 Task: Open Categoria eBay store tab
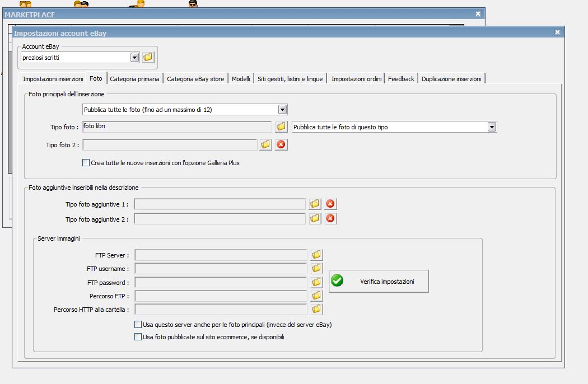point(195,79)
